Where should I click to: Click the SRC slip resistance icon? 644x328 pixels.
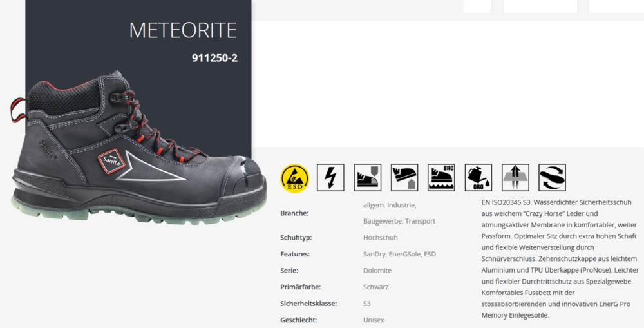pyautogui.click(x=441, y=178)
